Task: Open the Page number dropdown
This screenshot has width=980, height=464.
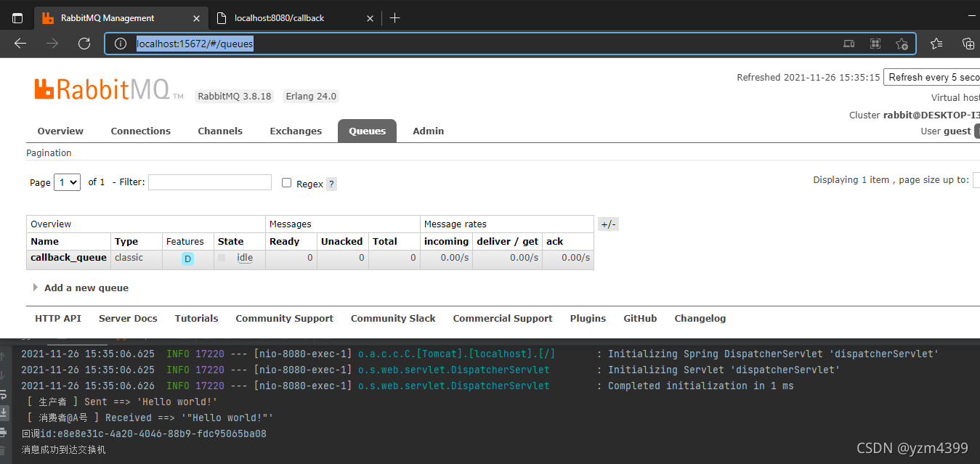Action: click(x=68, y=182)
